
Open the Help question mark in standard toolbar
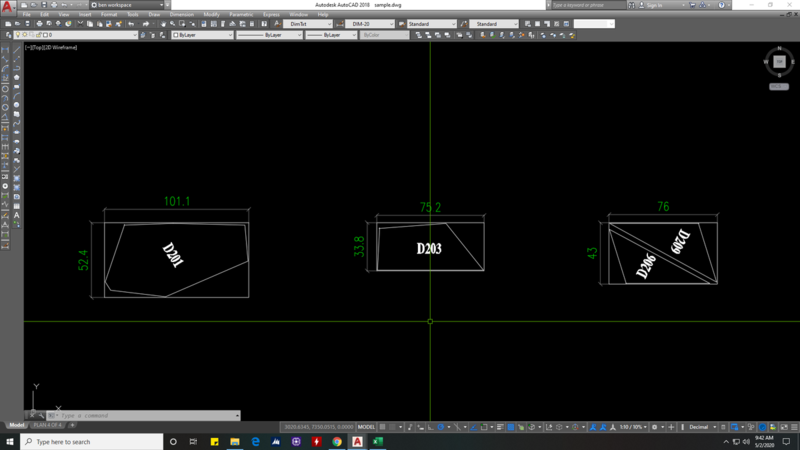264,24
